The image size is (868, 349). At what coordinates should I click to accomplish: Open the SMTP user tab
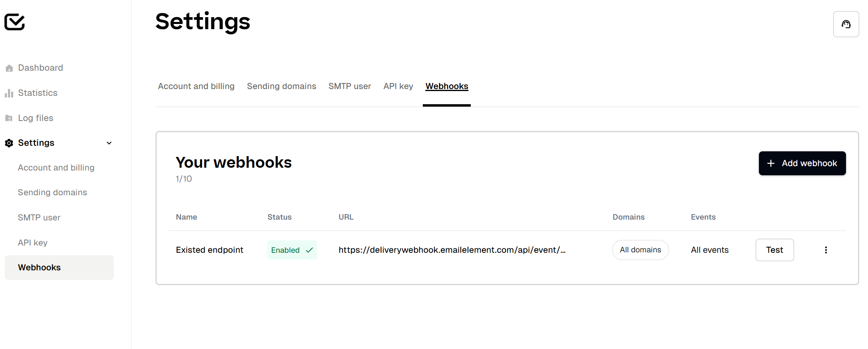pyautogui.click(x=350, y=86)
